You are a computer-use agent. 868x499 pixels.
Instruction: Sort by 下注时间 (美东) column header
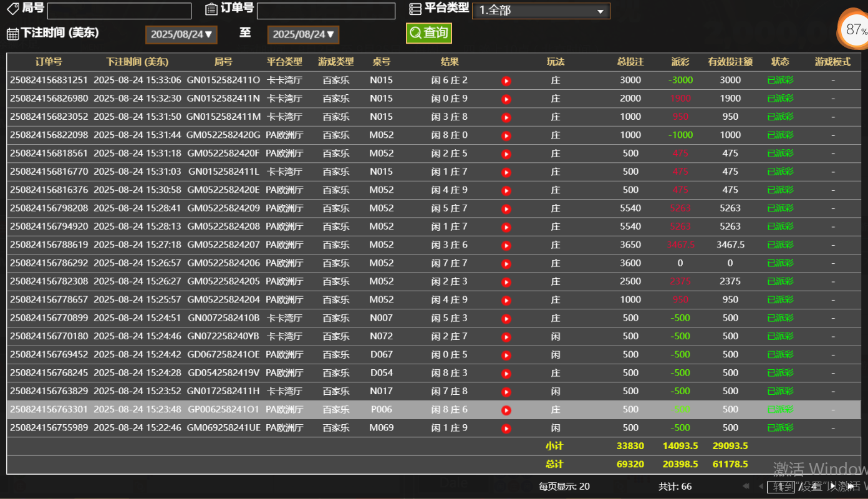137,62
